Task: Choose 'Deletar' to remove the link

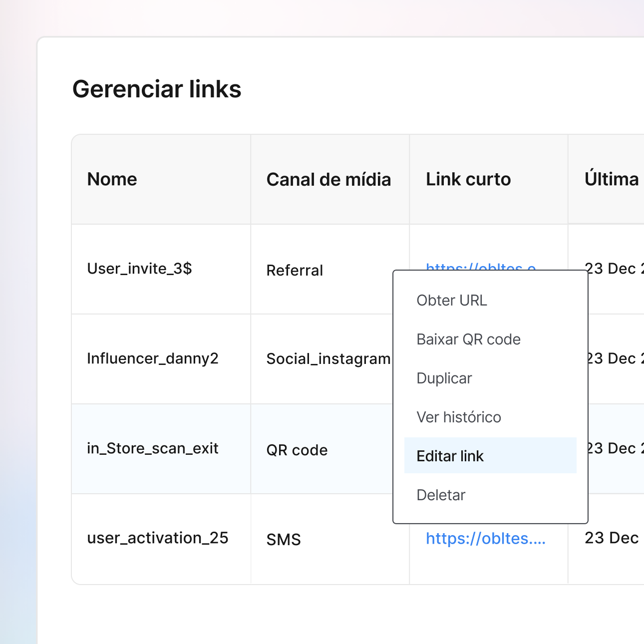Action: coord(441,495)
